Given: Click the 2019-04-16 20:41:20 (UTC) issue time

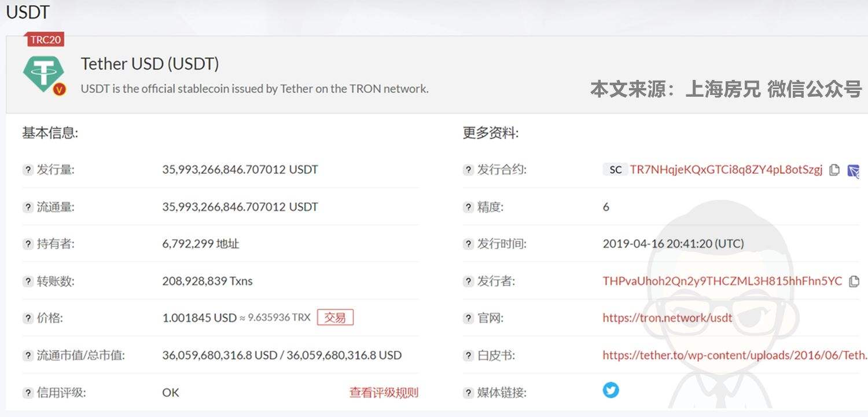Looking at the screenshot, I should (x=673, y=244).
